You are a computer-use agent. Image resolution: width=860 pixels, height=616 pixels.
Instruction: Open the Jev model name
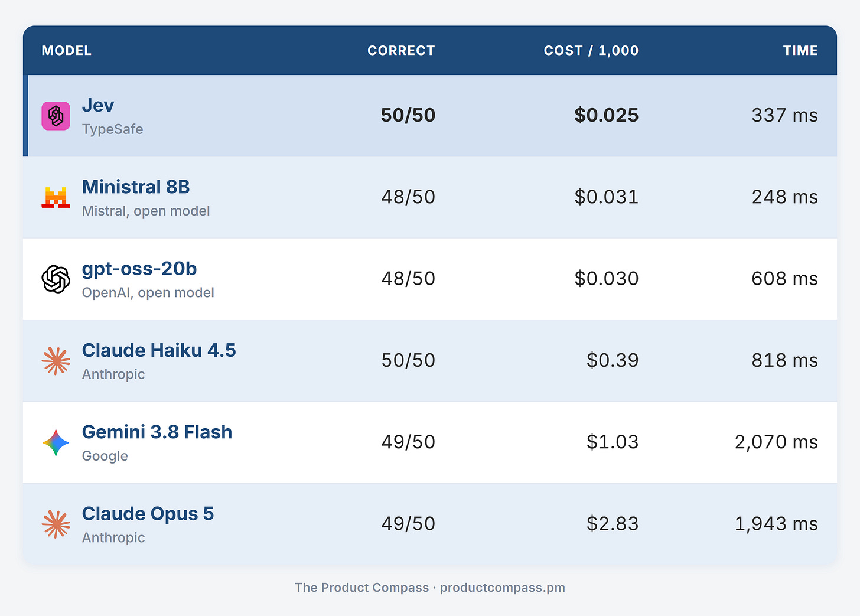pyautogui.click(x=98, y=105)
